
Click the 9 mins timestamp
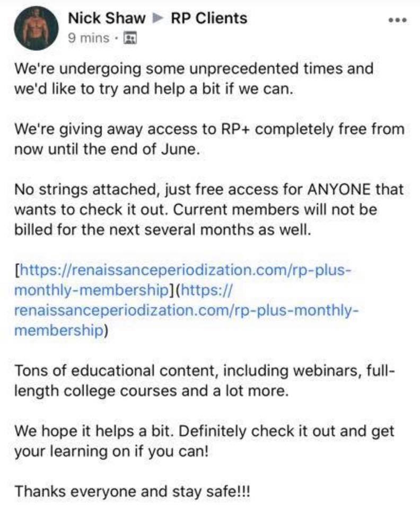[89, 39]
